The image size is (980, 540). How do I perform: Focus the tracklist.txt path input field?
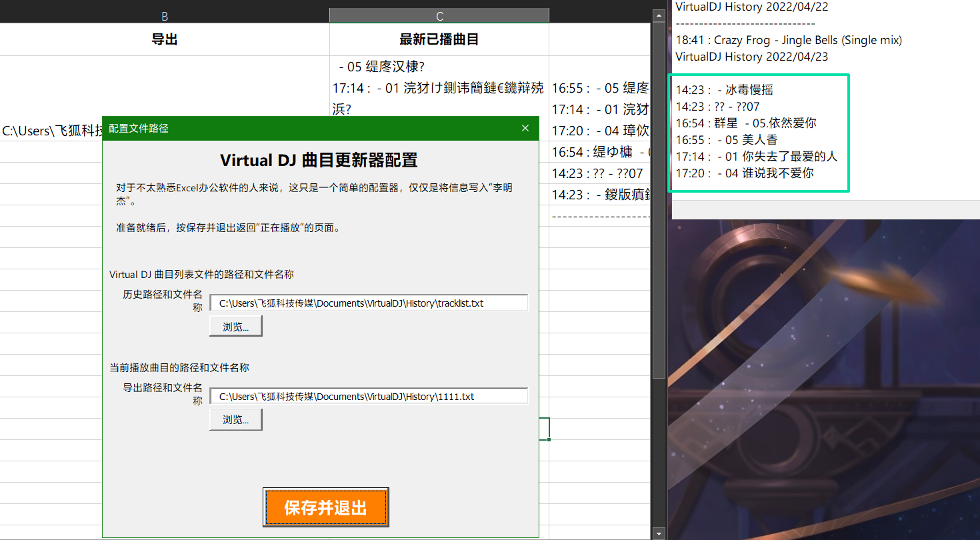pos(369,303)
